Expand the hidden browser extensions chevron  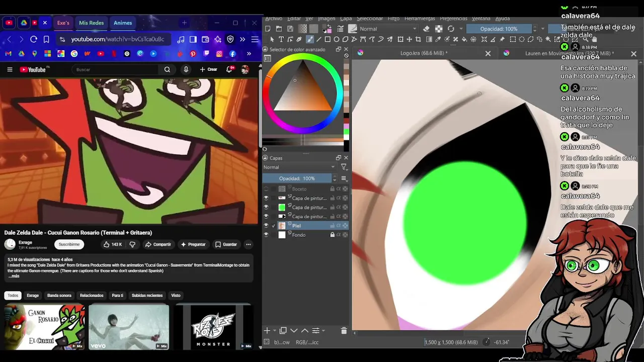click(243, 39)
